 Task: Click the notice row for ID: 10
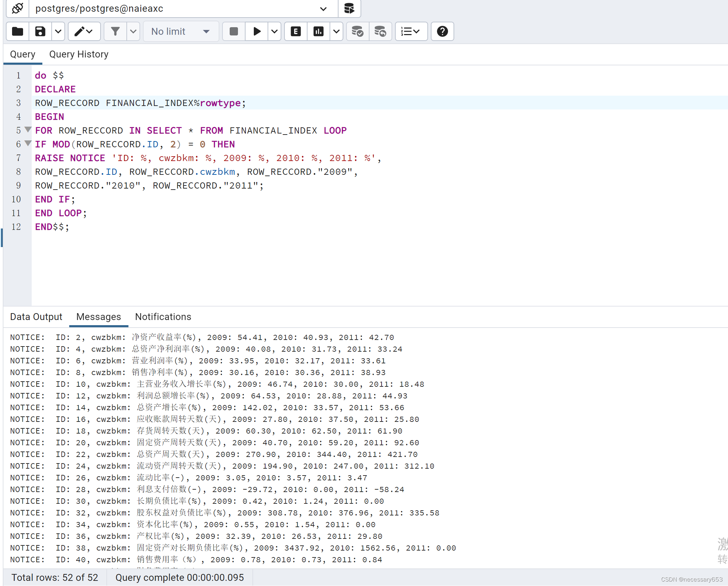pyautogui.click(x=217, y=384)
